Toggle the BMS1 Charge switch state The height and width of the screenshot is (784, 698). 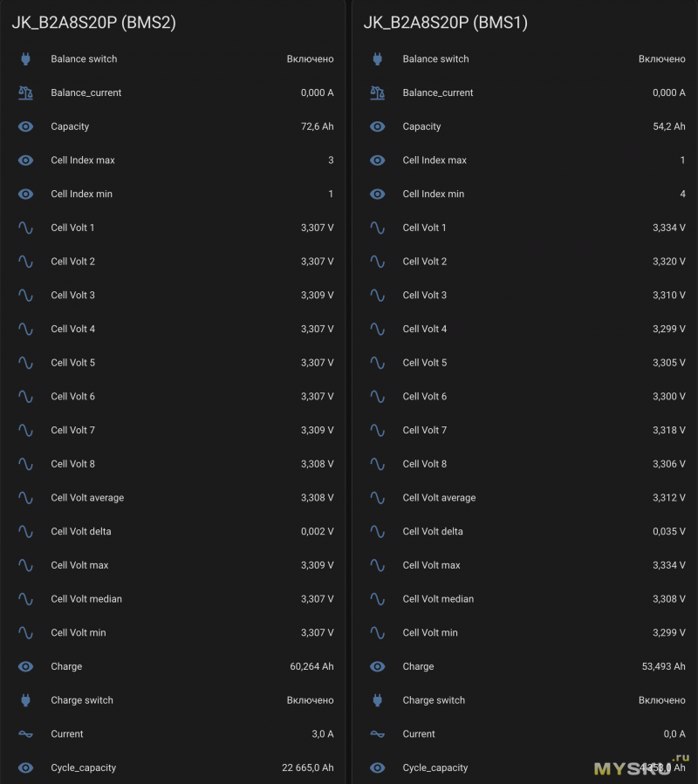coord(661,700)
